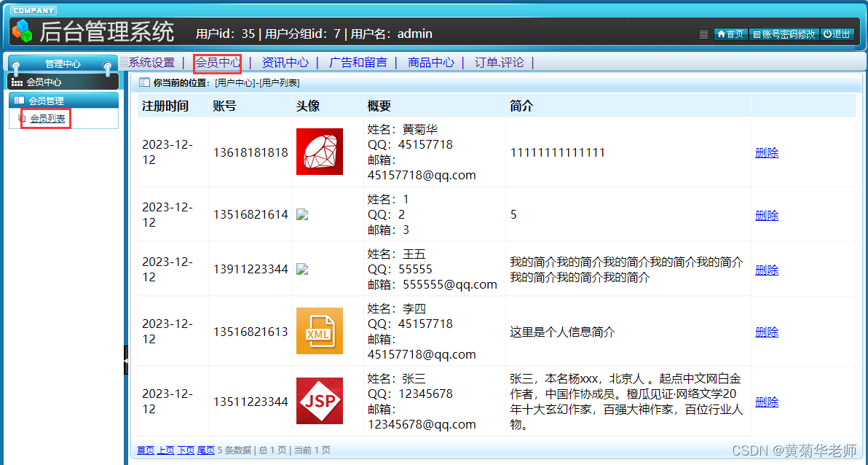Click intro text 这里是个人信息简介
Screen dimensions: 868x465
(562, 332)
